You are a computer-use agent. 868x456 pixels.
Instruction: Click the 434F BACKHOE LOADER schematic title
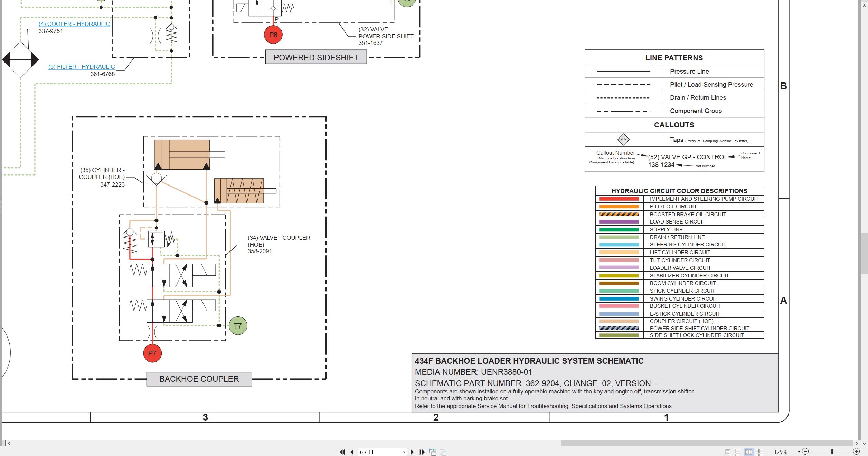(529, 361)
